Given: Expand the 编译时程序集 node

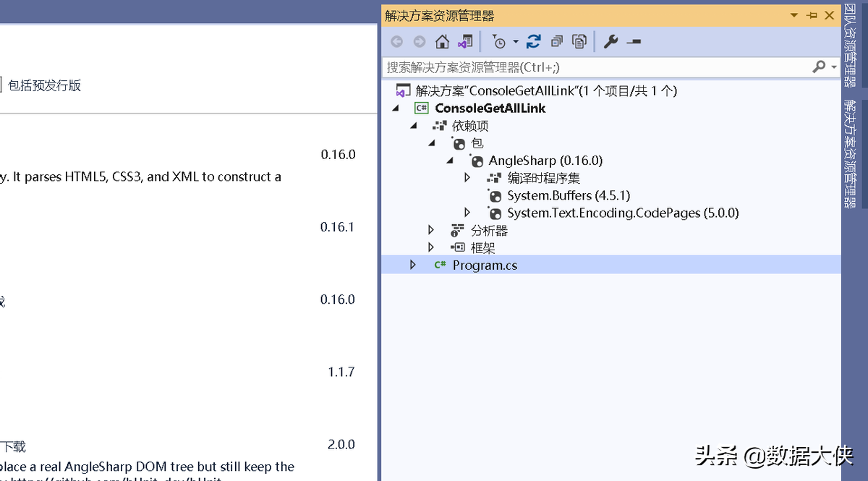Looking at the screenshot, I should (x=467, y=178).
